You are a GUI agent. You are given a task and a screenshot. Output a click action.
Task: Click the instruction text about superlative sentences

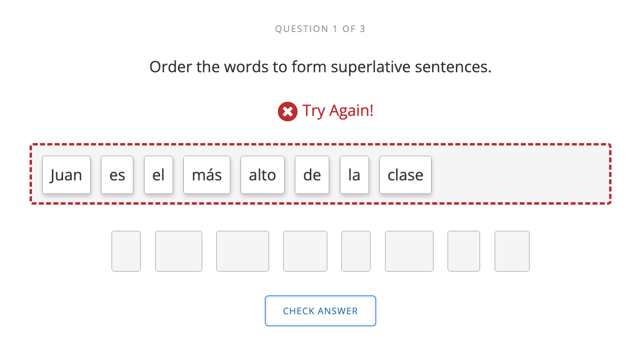320,66
